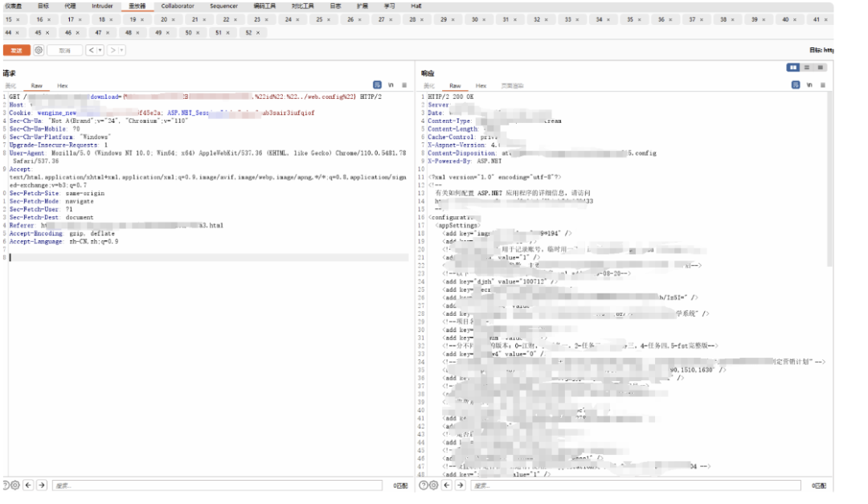
Task: Go to next request in history
Action: coord(113,51)
